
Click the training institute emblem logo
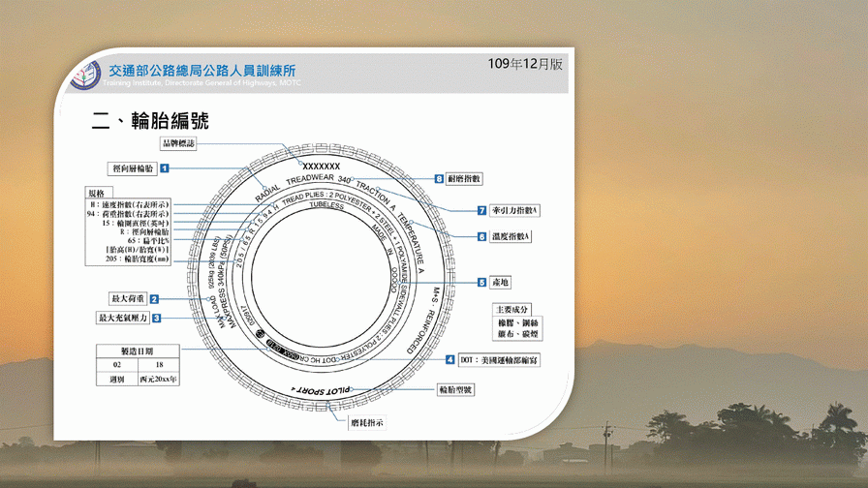coord(85,74)
